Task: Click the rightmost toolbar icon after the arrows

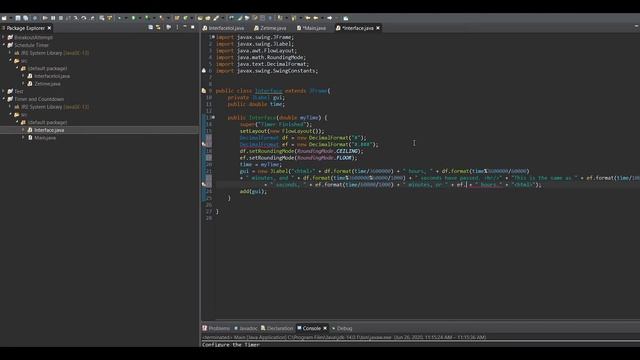Action: pyautogui.click(x=346, y=18)
